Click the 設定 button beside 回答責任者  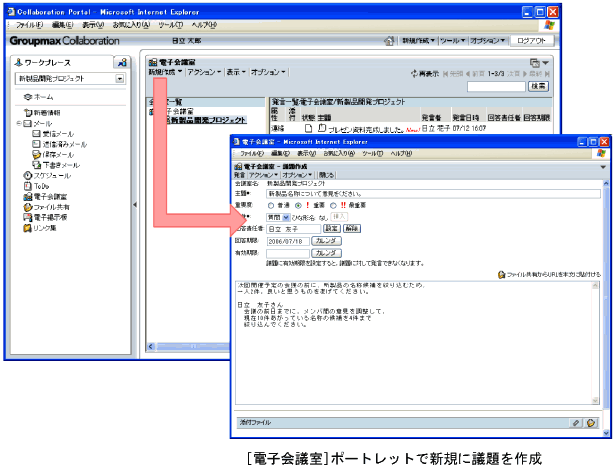point(331,228)
